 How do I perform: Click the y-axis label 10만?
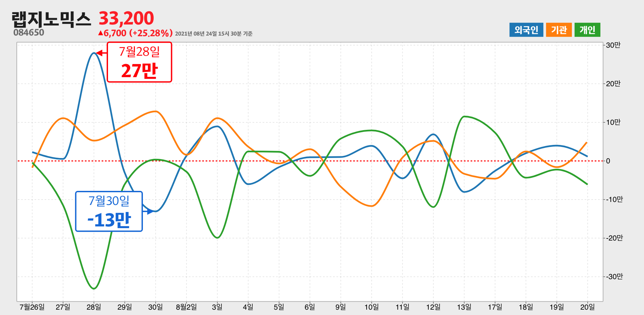(613, 122)
